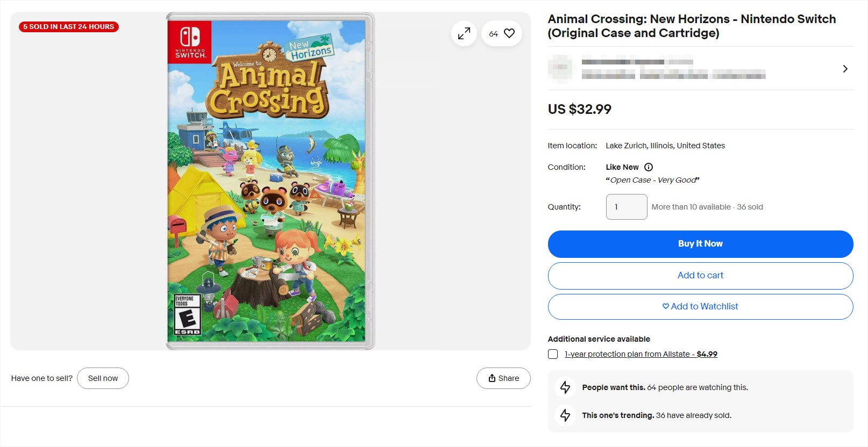This screenshot has width=868, height=447.
Task: Click the lightning icon beside This one's trending
Action: point(565,415)
